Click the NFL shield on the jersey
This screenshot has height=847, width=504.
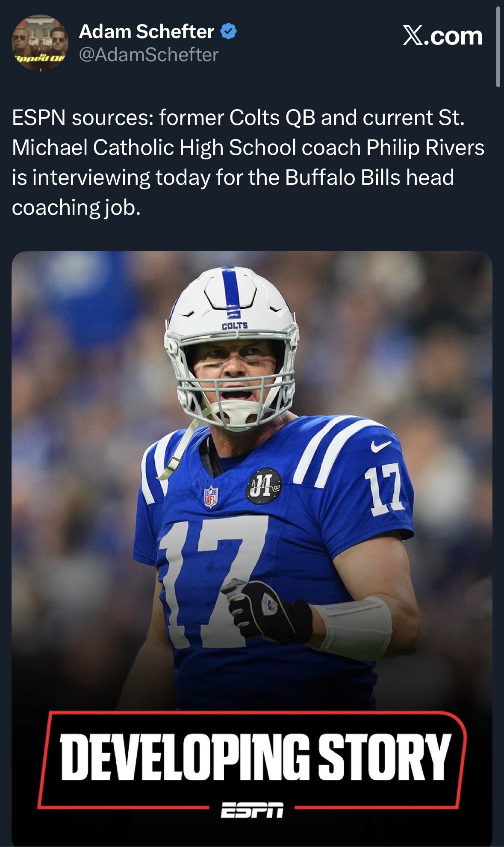[210, 497]
